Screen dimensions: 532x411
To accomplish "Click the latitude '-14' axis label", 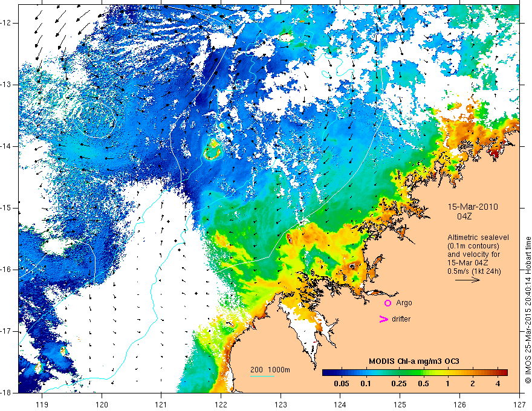I will 7,146.
